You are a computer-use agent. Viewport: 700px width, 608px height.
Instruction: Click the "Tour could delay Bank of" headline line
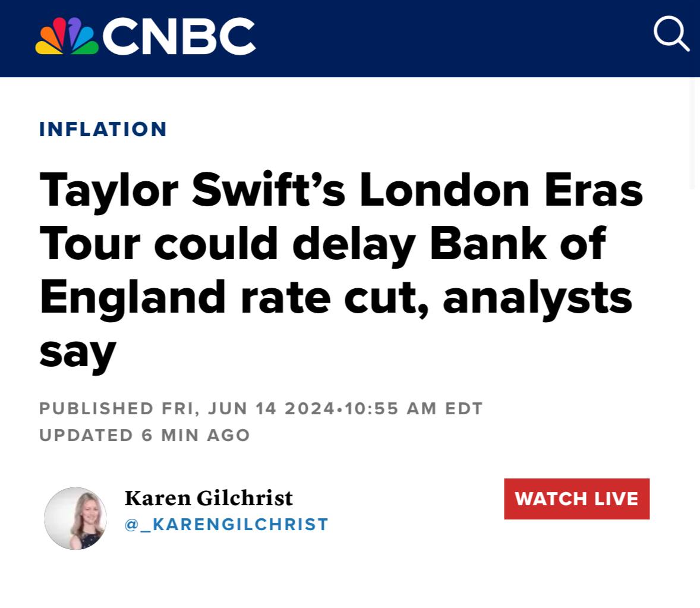(323, 244)
